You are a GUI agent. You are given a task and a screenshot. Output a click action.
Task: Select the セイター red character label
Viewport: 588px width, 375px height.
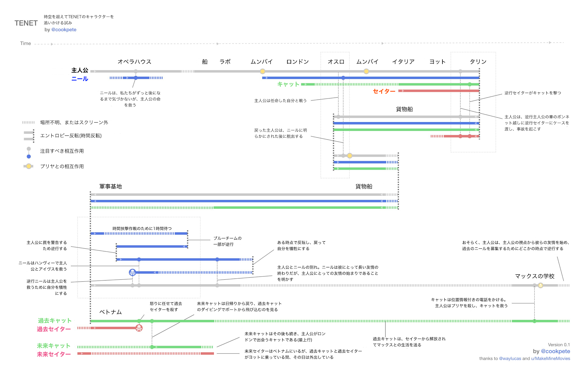click(384, 91)
